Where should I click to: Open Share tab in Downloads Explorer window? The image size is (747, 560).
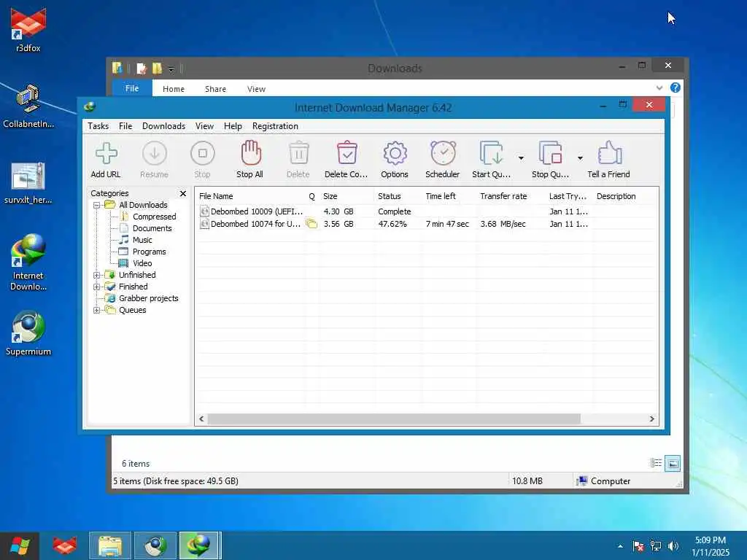click(x=215, y=89)
